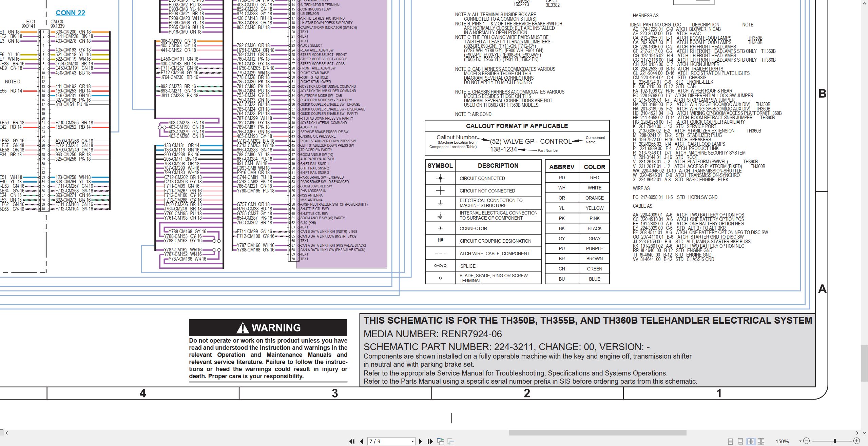Click the CABLE AS. heading
This screenshot has width=868, height=446.
pyautogui.click(x=643, y=206)
